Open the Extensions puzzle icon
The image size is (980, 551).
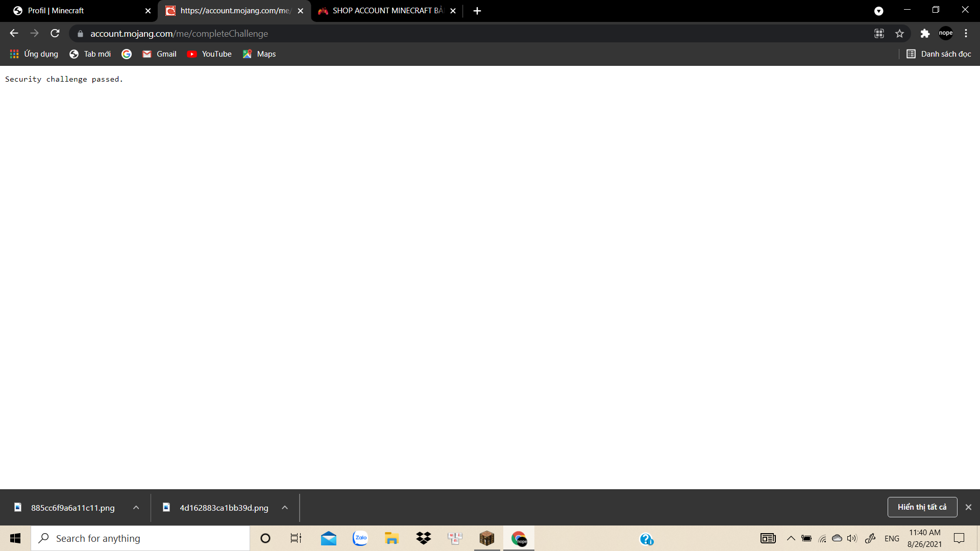click(925, 33)
